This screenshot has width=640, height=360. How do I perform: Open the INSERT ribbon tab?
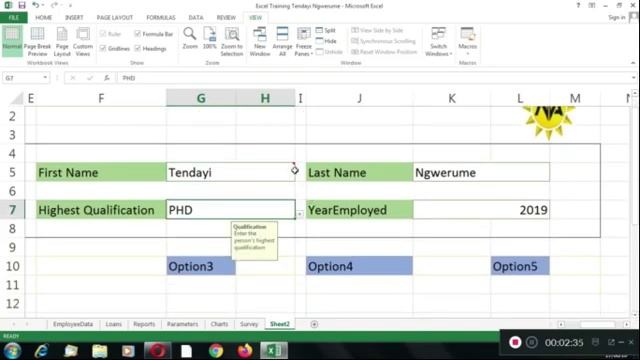(74, 18)
